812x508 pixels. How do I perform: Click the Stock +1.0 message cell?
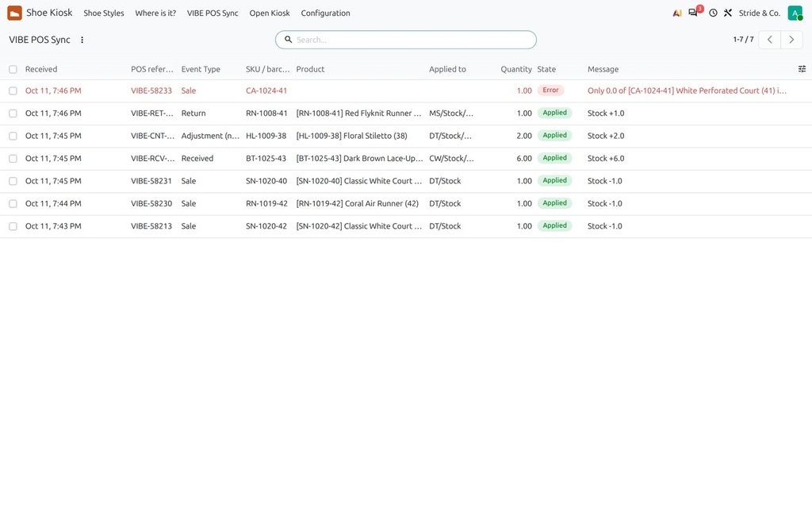[x=606, y=113]
